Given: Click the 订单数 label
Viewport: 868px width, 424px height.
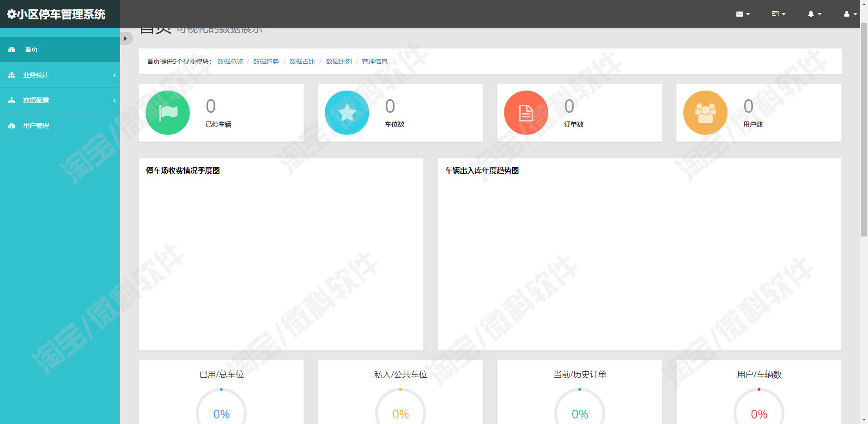Looking at the screenshot, I should [574, 124].
